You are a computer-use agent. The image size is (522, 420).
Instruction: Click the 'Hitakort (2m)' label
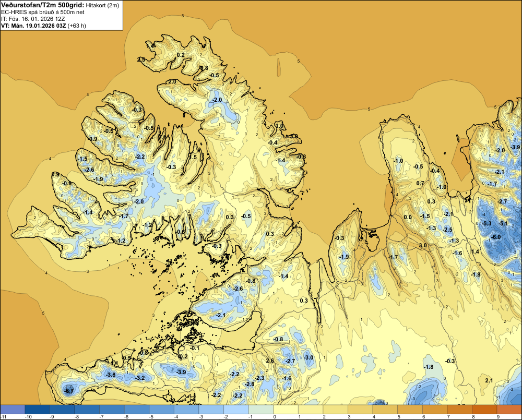[102, 5]
